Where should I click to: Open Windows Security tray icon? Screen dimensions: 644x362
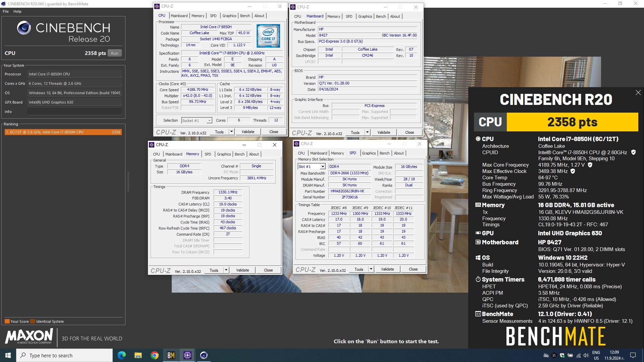[562, 355]
